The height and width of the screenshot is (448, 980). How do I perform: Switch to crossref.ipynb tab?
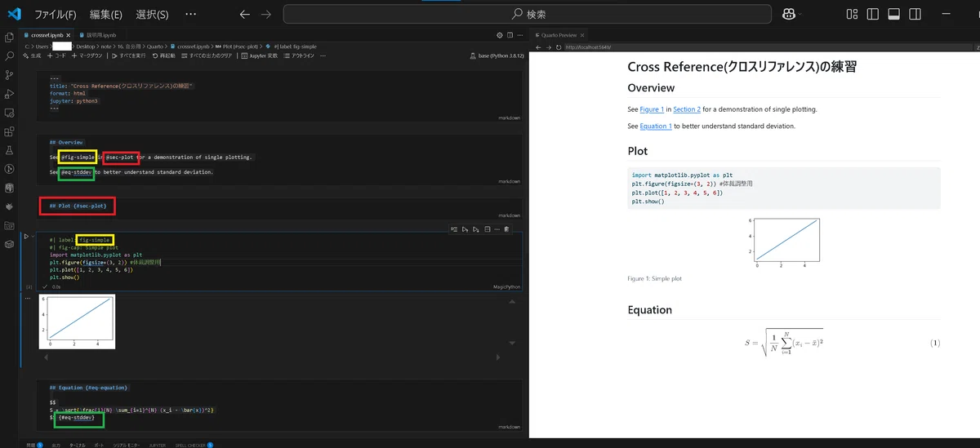pos(48,35)
